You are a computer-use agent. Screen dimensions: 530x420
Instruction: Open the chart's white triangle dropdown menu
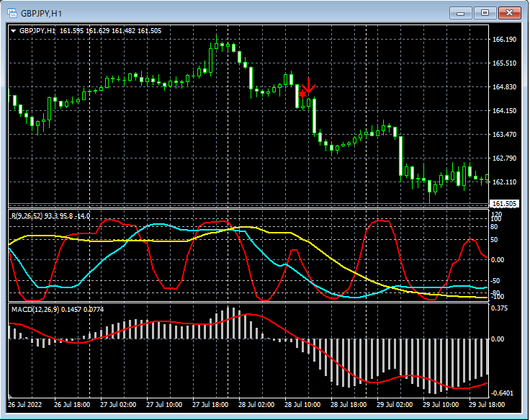(x=14, y=31)
